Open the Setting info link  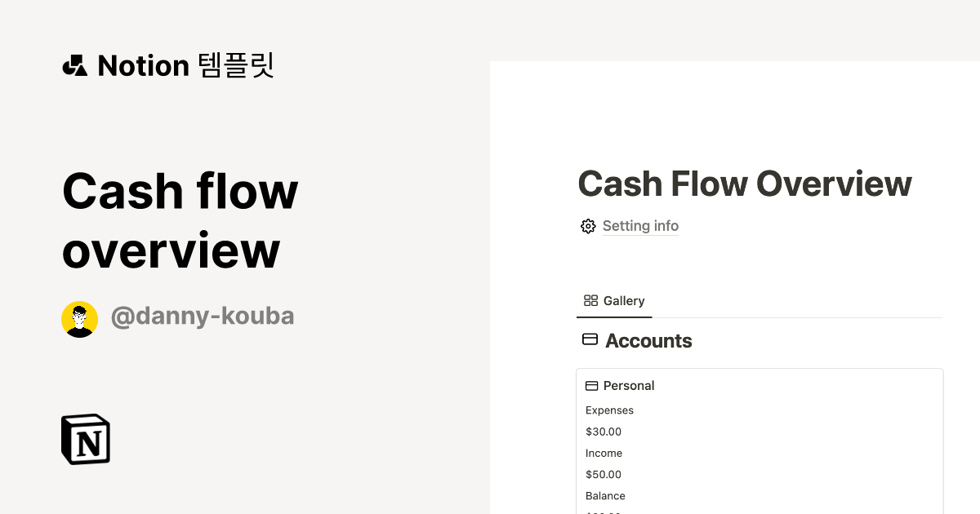(640, 226)
